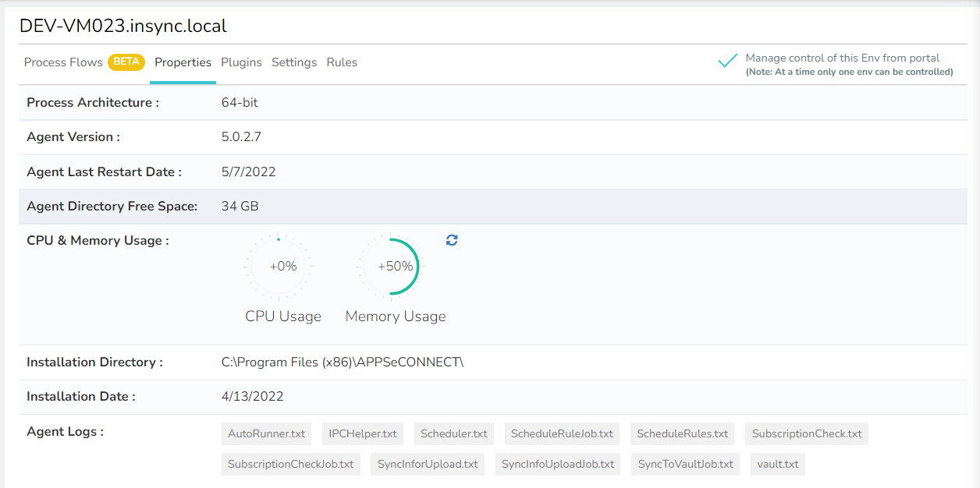Open ScheduleRuleJob.txt log
Viewport: 980px width, 488px height.
(562, 433)
